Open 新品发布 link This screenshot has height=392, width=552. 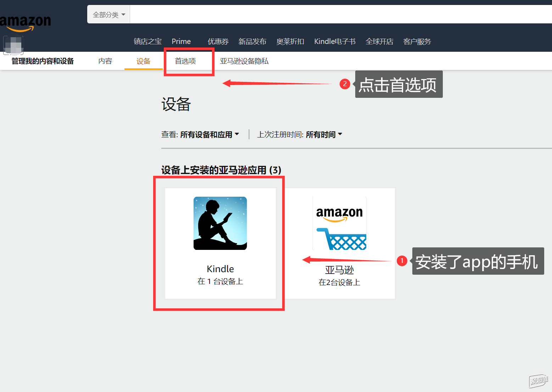252,41
